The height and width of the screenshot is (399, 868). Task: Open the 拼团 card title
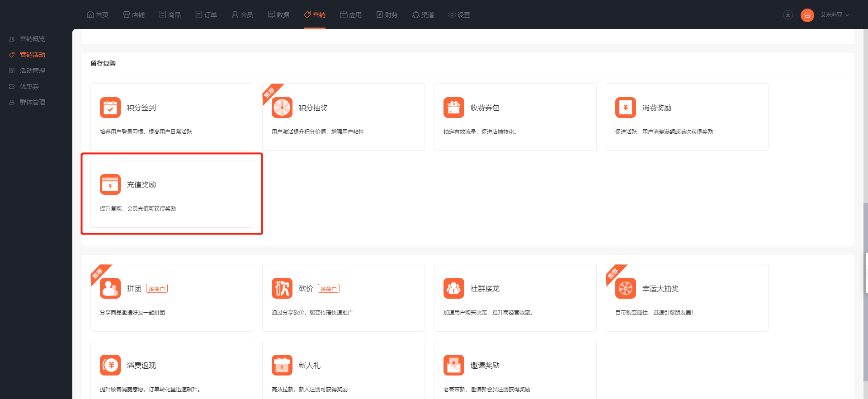pyautogui.click(x=134, y=288)
